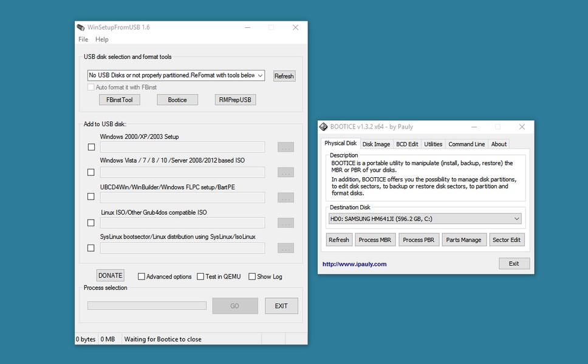Select the Disk Image tab
The image size is (588, 364).
coord(376,144)
